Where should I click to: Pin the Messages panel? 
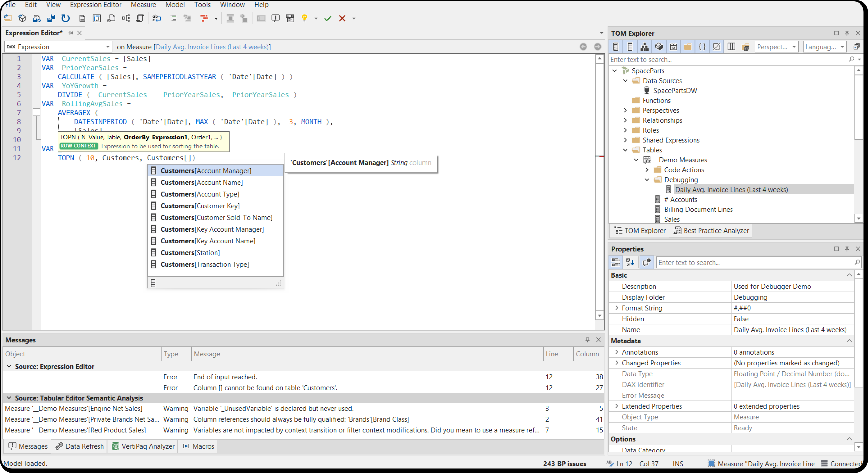pyautogui.click(x=587, y=340)
